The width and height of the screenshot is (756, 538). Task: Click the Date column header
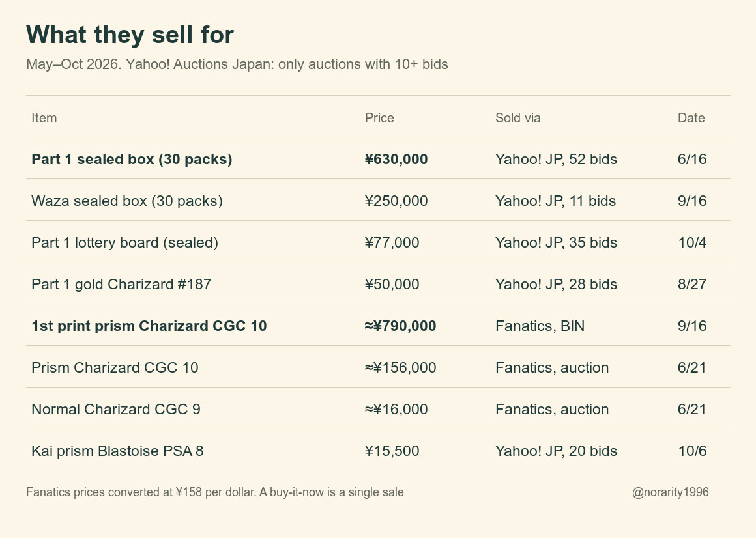pyautogui.click(x=691, y=118)
